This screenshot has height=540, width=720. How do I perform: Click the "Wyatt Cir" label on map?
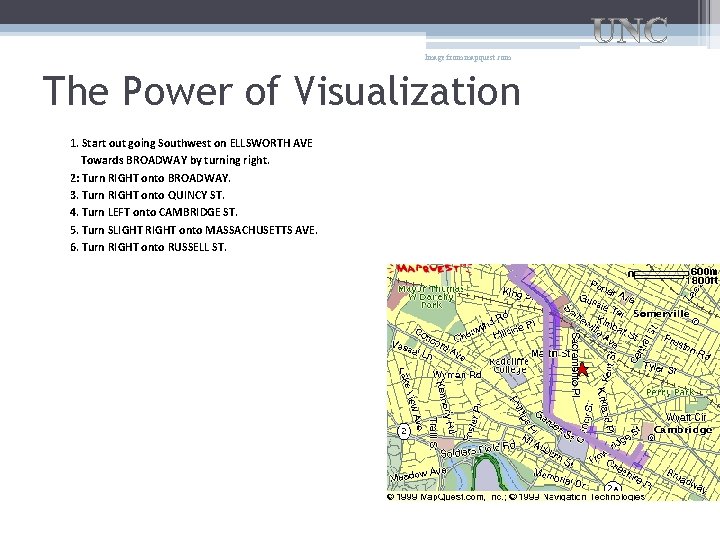(x=686, y=417)
